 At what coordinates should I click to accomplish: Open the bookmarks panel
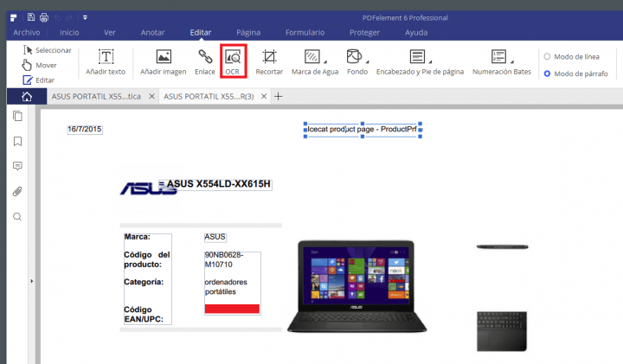pos(17,141)
